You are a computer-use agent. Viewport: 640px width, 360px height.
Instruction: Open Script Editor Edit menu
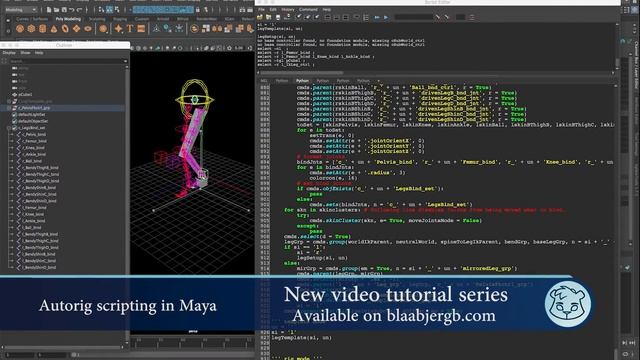273,9
